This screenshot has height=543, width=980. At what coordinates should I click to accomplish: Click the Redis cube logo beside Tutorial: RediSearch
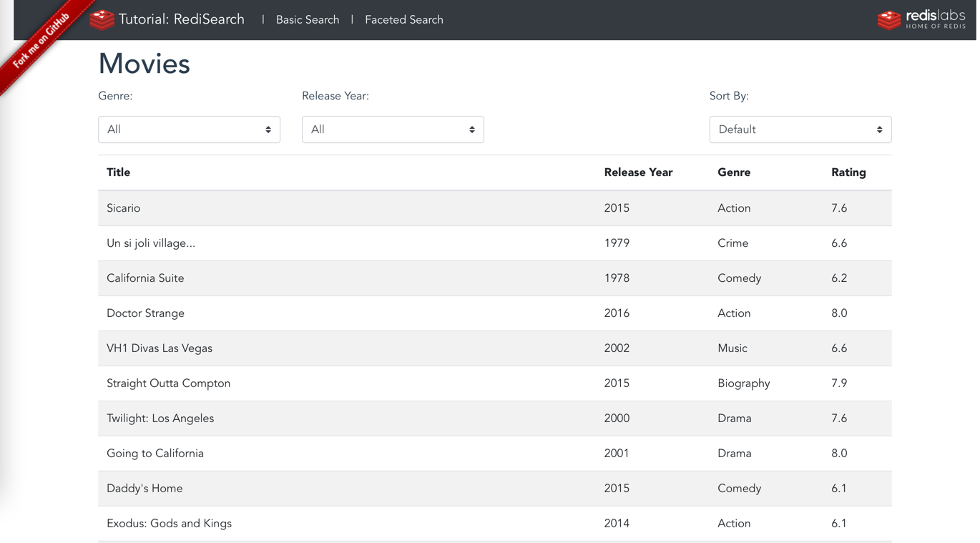coord(102,20)
